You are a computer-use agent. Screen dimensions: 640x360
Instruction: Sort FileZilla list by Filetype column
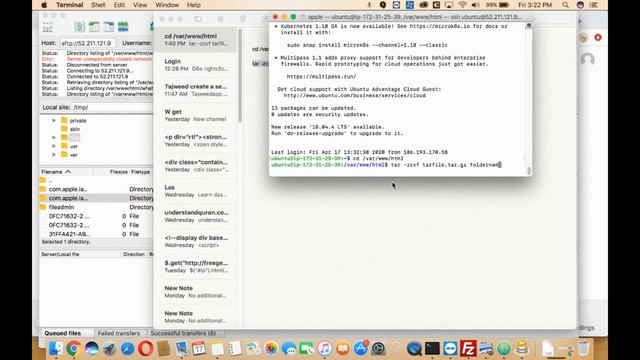click(141, 172)
